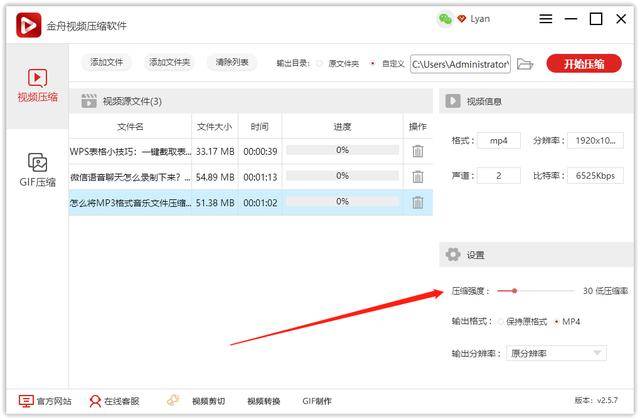Delete the 怎么将MP3格式 file with trash icon
Viewport: 640px width, 420px height.
pyautogui.click(x=418, y=202)
